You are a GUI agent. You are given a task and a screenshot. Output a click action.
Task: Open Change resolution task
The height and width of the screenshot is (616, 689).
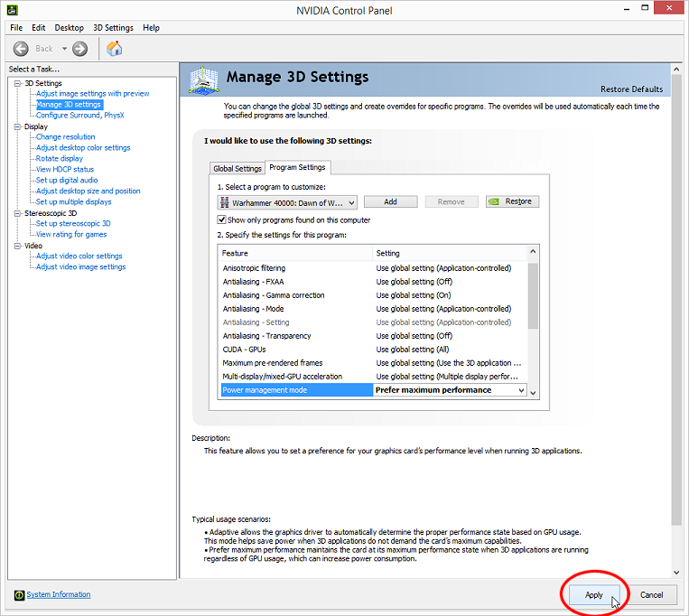pyautogui.click(x=66, y=137)
